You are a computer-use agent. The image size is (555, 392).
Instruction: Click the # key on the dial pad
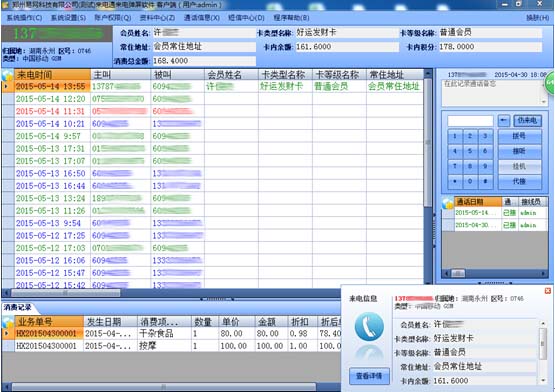coord(485,181)
